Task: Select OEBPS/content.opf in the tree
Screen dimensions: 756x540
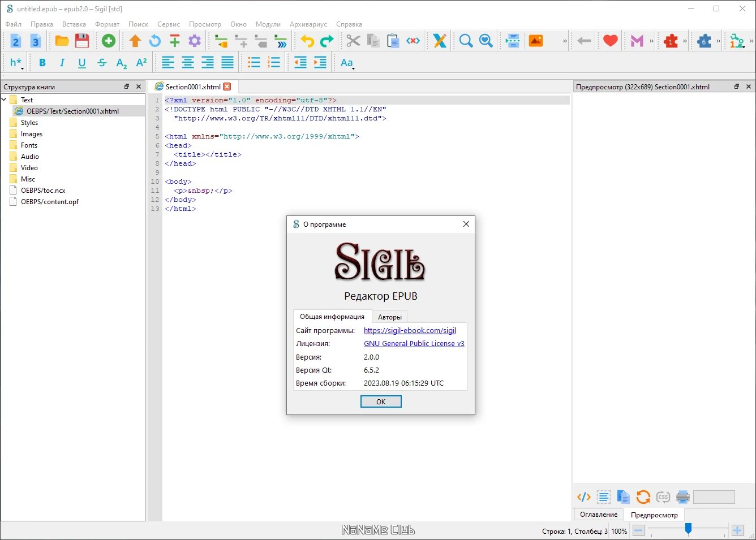Action: 50,202
